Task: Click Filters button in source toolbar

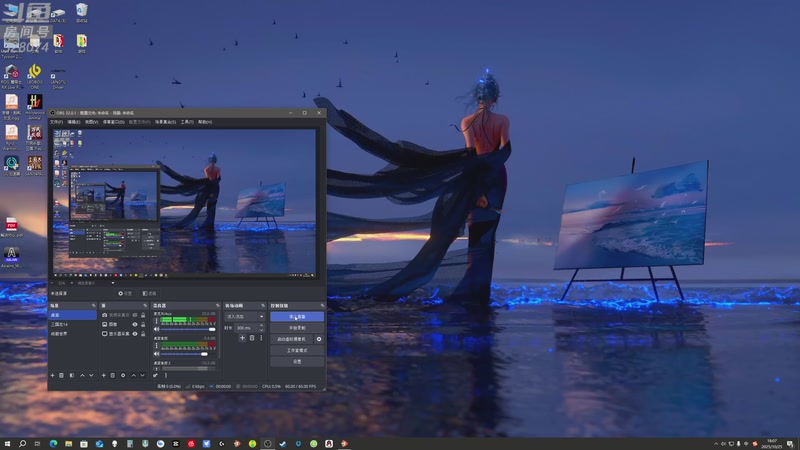Action: [x=149, y=293]
